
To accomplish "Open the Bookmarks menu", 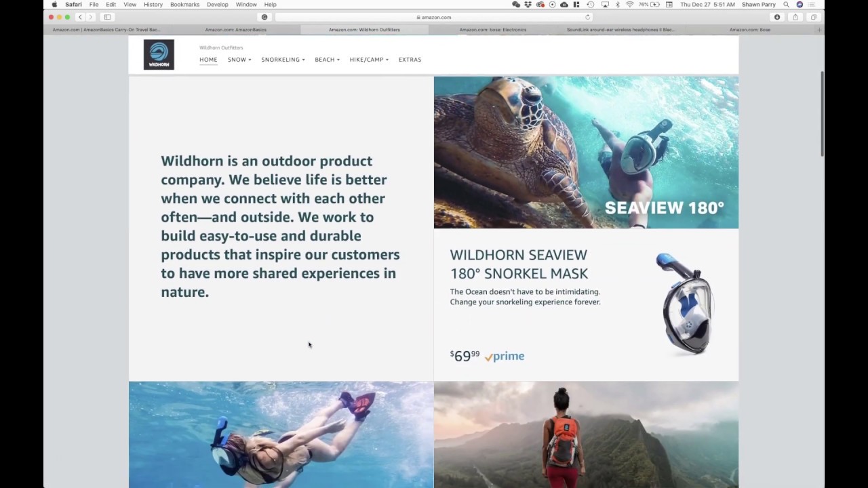I will (x=184, y=4).
